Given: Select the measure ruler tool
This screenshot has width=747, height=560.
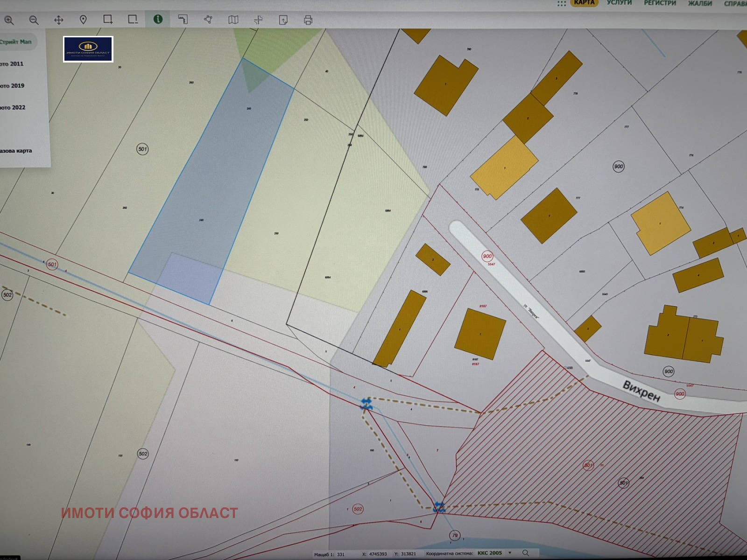Looking at the screenshot, I should 183,20.
